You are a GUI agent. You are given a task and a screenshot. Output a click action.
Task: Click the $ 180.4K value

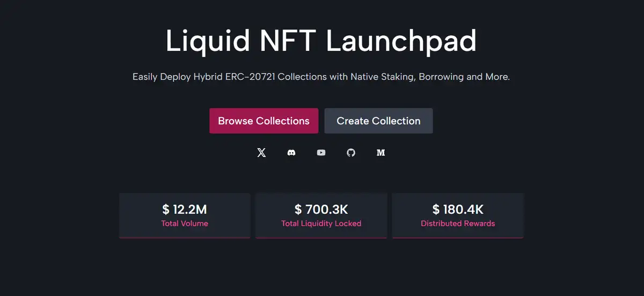point(458,209)
